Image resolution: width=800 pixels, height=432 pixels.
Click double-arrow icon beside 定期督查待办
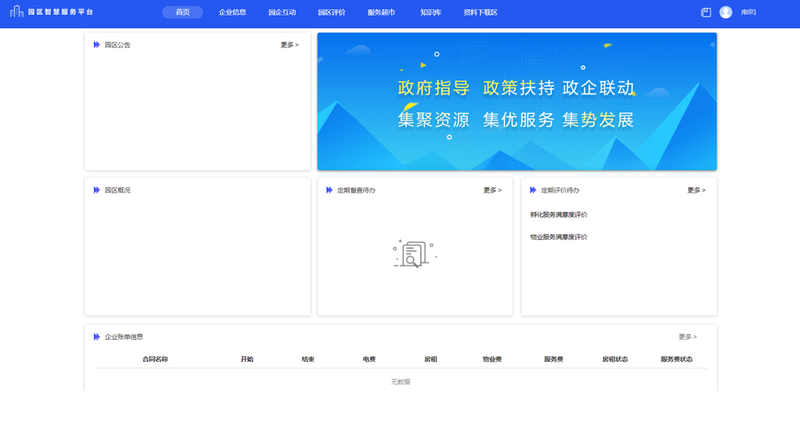click(329, 190)
